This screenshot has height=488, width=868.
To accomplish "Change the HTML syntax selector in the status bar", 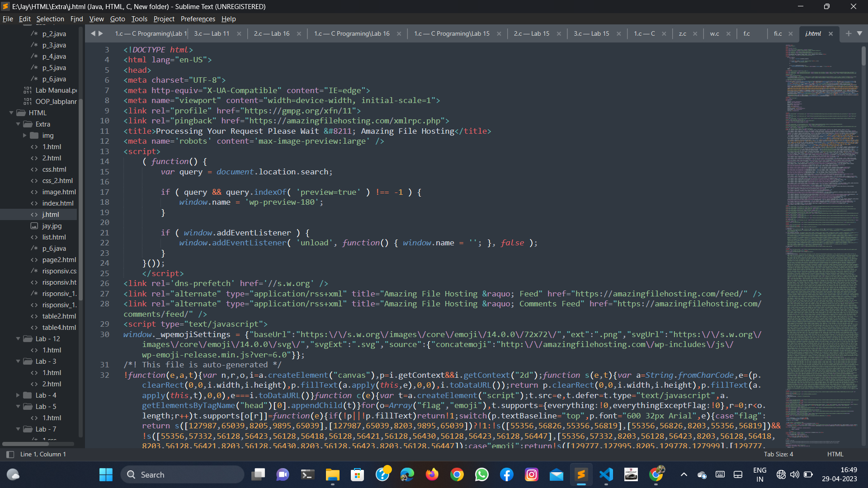I will pyautogui.click(x=835, y=454).
